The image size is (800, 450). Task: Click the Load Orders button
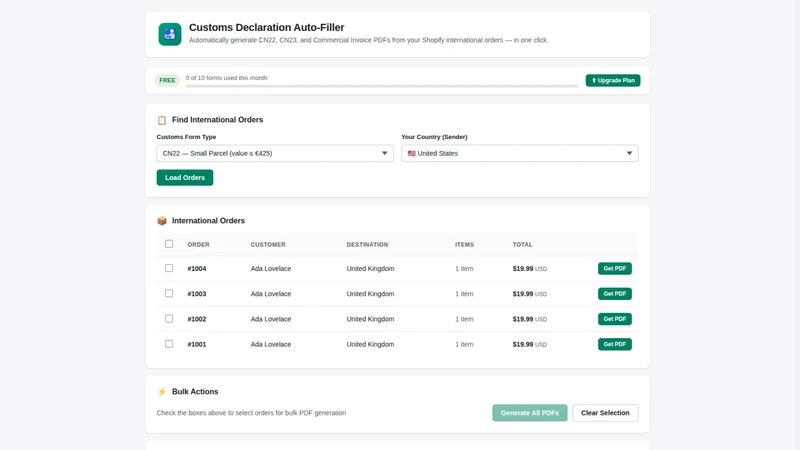(x=185, y=178)
